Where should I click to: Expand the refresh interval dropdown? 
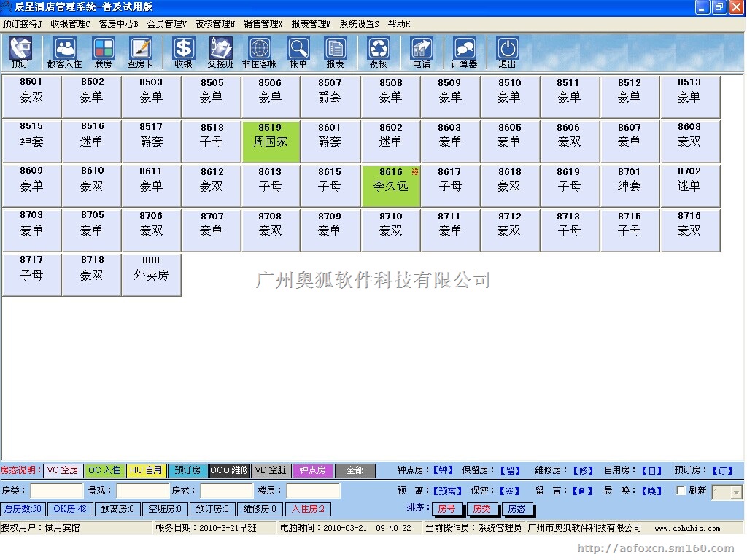[x=736, y=493]
